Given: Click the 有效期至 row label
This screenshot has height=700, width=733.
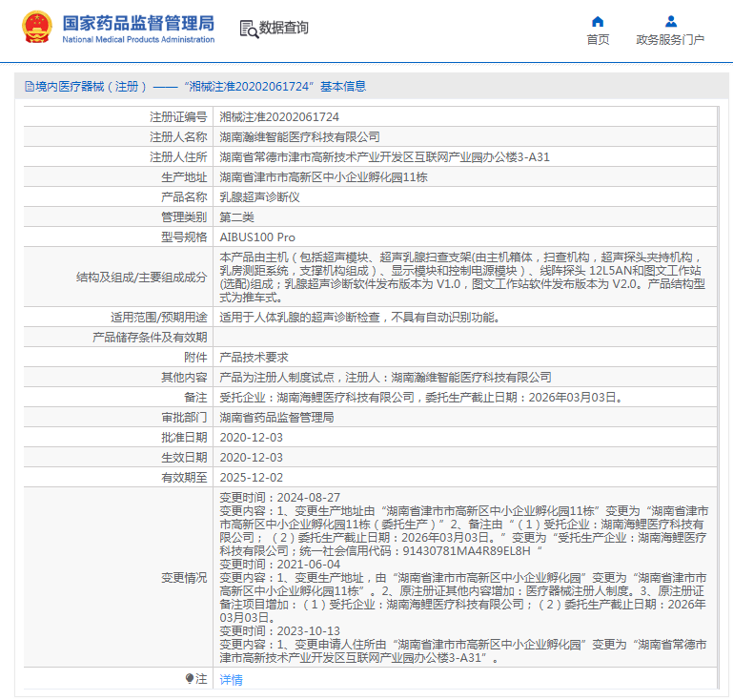Looking at the screenshot, I should click(184, 478).
